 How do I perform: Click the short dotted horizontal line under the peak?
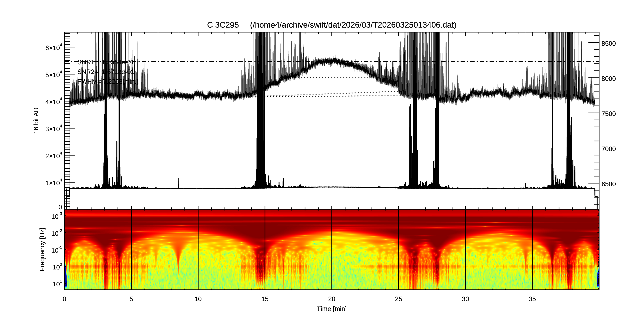pos(335,78)
